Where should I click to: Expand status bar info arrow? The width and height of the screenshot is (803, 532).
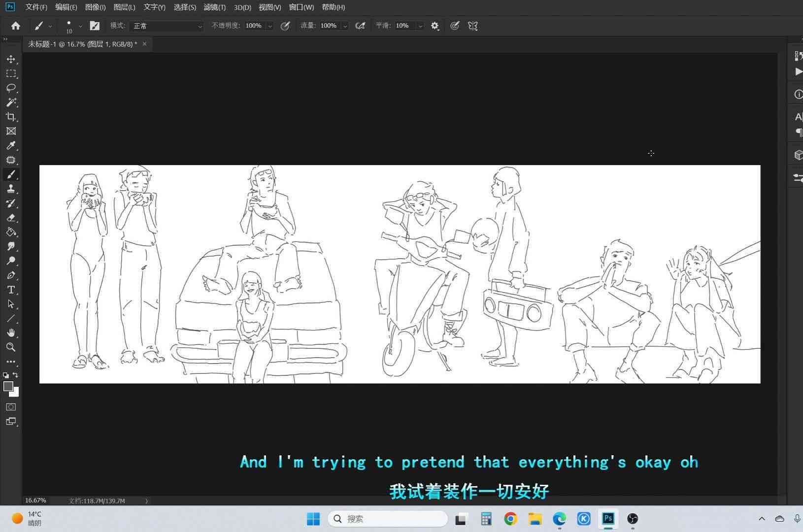[x=146, y=501]
